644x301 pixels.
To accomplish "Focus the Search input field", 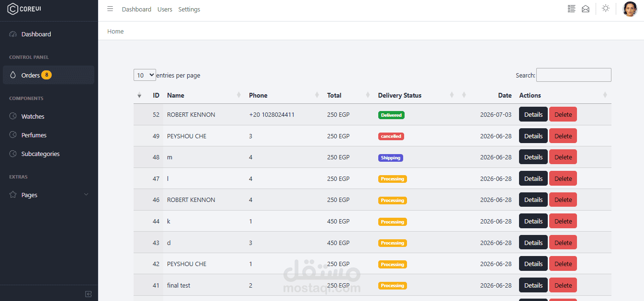I will point(574,75).
